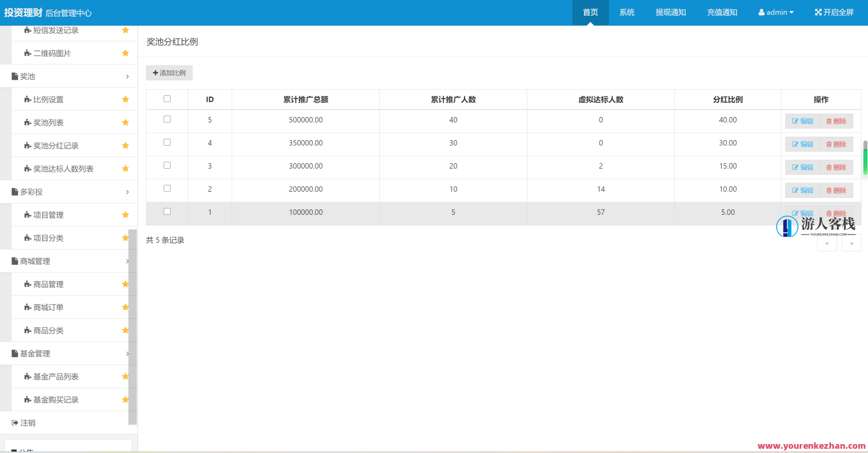Check the checkbox for row ID 4
This screenshot has height=453, width=868.
pos(167,142)
